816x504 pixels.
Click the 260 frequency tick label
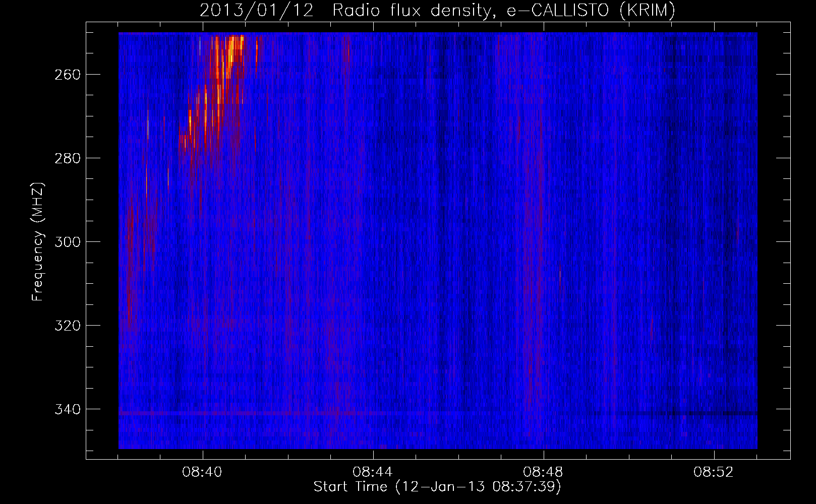coord(68,75)
